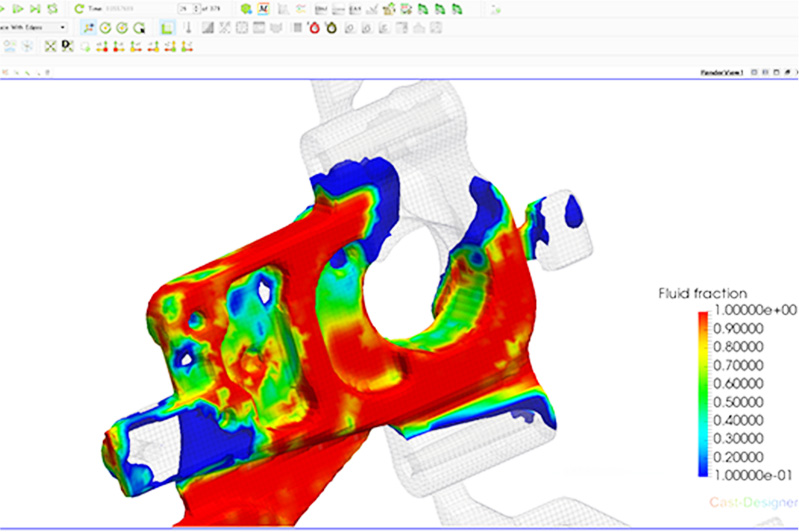Jump to the last animation frame

(35, 8)
